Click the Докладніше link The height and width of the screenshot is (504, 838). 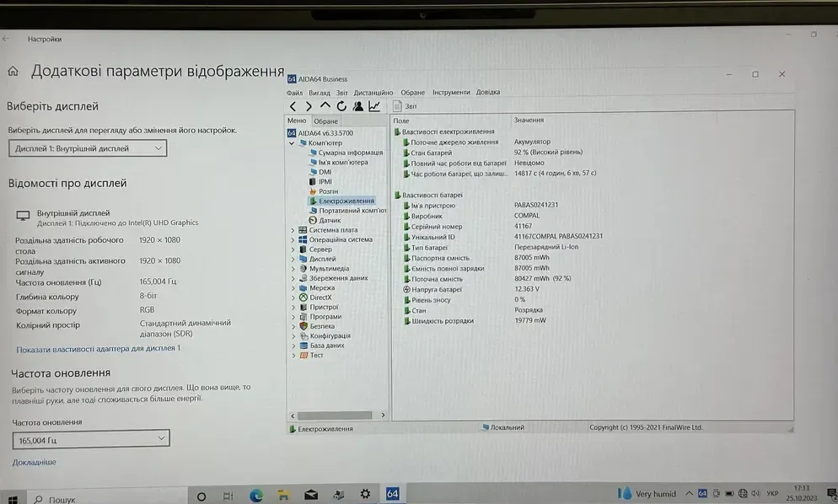point(35,462)
